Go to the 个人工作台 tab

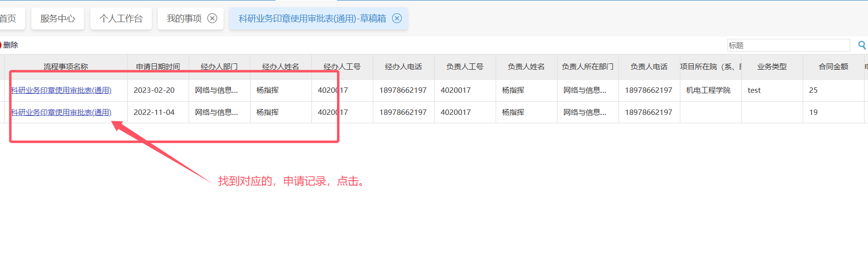121,19
